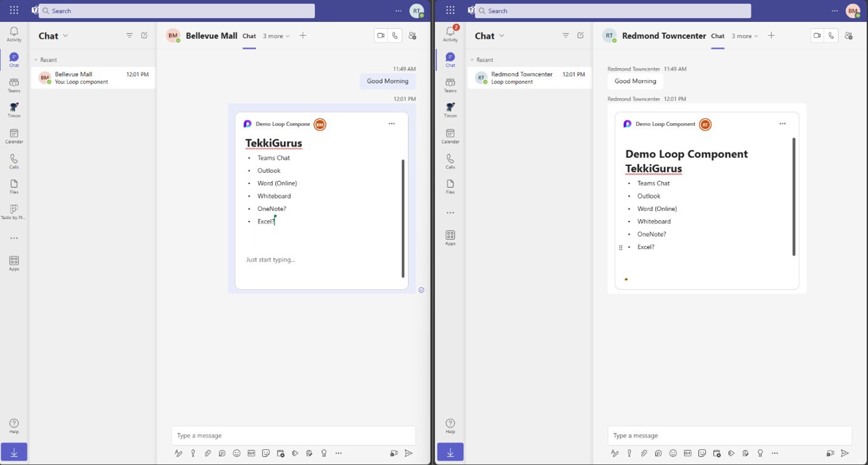
Task: Click scrollbar in left Loop component card
Action: click(403, 218)
